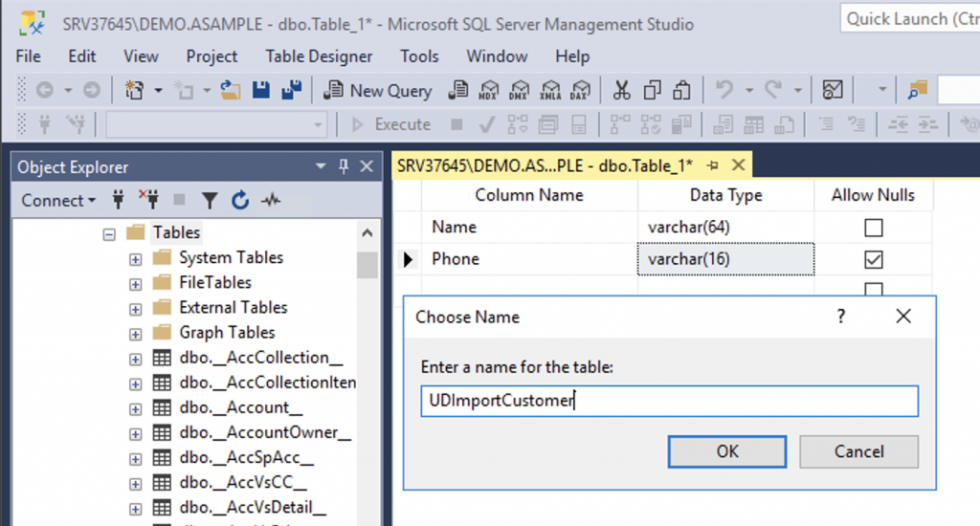Close the Choose Name dialog
The width and height of the screenshot is (980, 526).
[x=903, y=317]
